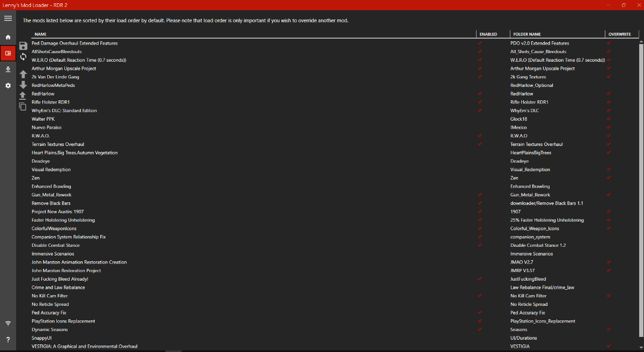The width and height of the screenshot is (644, 352).
Task: Go to the Home page icon
Action: pos(8,37)
